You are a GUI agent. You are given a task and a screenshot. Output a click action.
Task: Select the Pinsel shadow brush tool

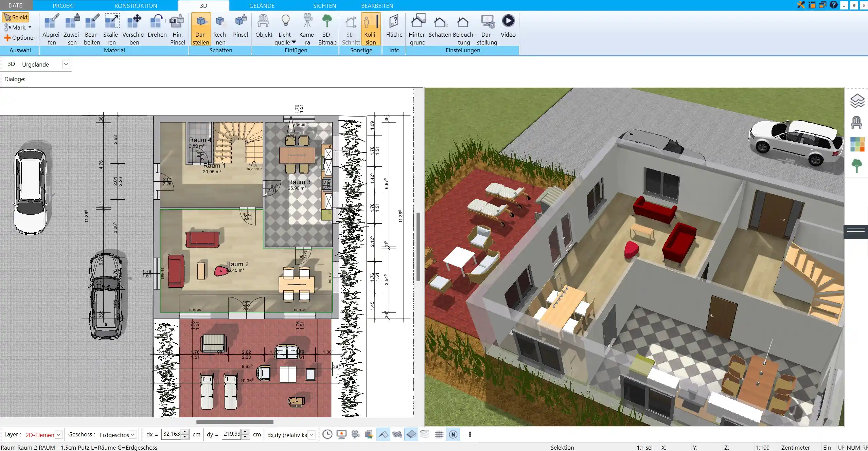(241, 26)
